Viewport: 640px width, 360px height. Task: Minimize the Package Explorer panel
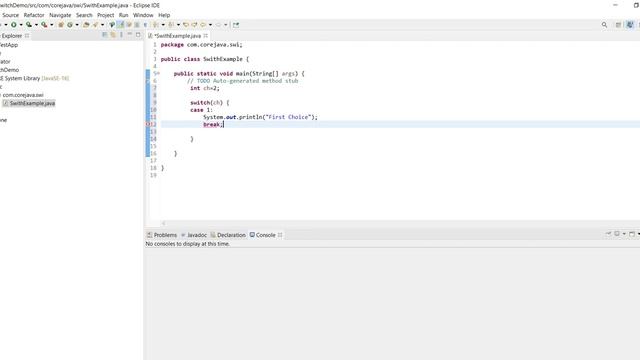(x=129, y=35)
